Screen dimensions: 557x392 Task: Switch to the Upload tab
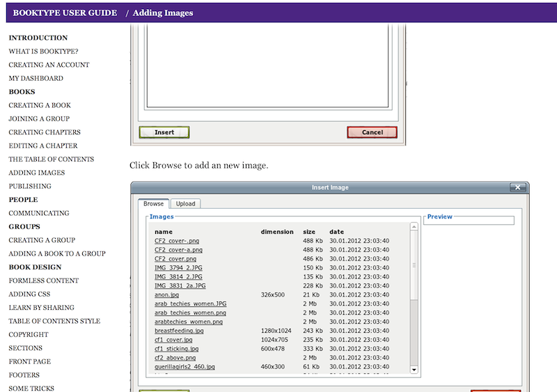[x=185, y=203]
